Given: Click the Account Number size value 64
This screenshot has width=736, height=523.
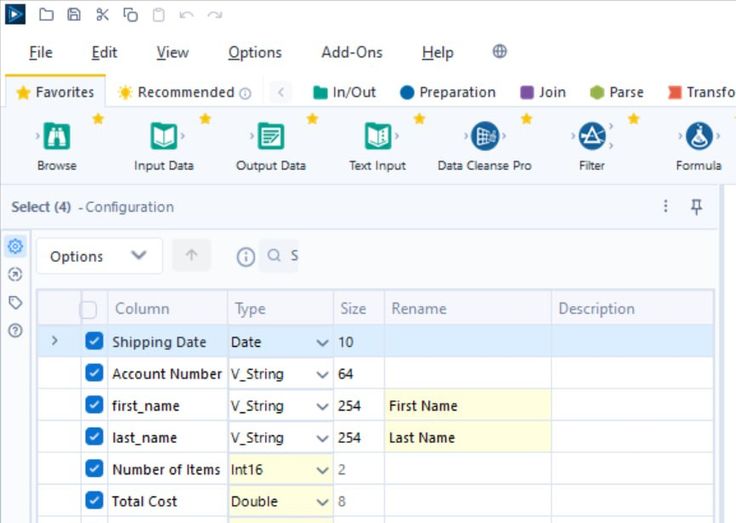Looking at the screenshot, I should point(345,374).
